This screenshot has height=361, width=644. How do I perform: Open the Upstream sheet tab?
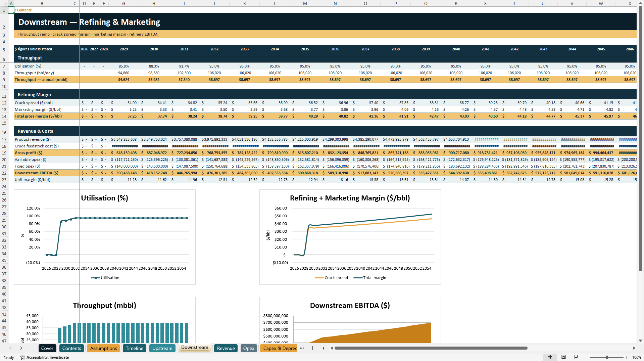click(162, 348)
